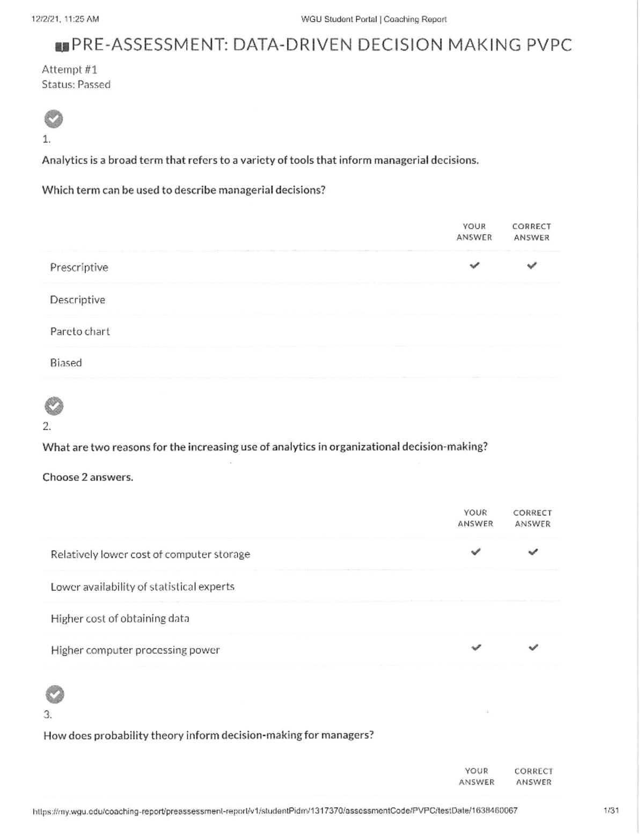The image size is (644, 834).
Task: Click question 2 correct status check icon
Action: [x=54, y=406]
